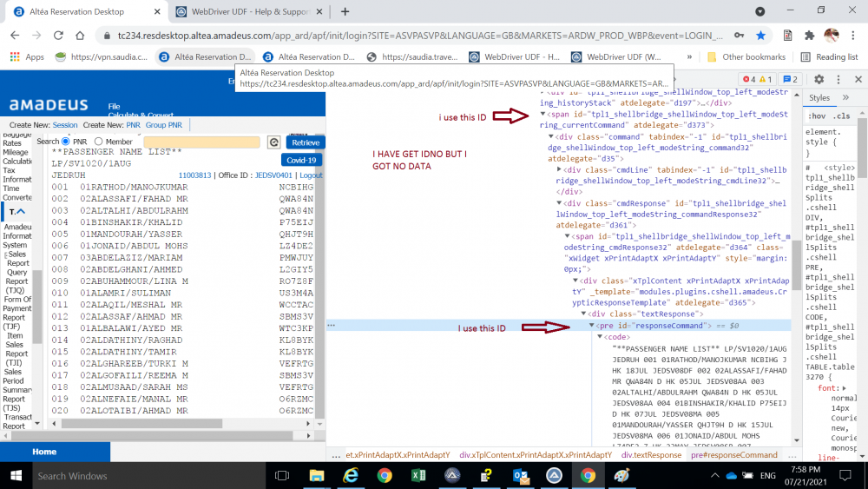This screenshot has height=489, width=868.
Task: Close the WebDriver UDF tab
Action: (319, 11)
